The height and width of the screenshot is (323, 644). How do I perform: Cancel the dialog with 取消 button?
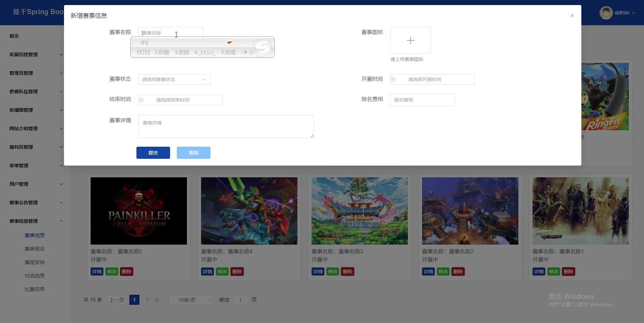click(x=194, y=153)
